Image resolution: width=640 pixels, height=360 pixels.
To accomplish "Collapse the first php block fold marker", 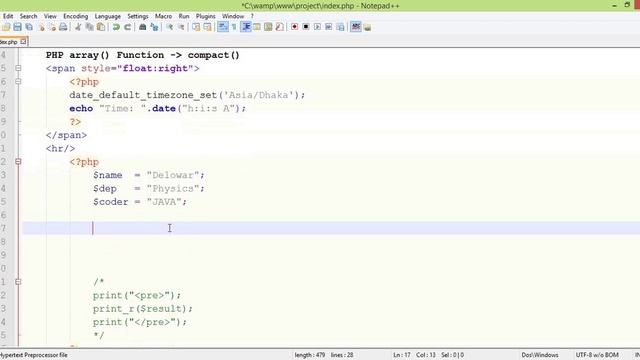I will [x=18, y=82].
